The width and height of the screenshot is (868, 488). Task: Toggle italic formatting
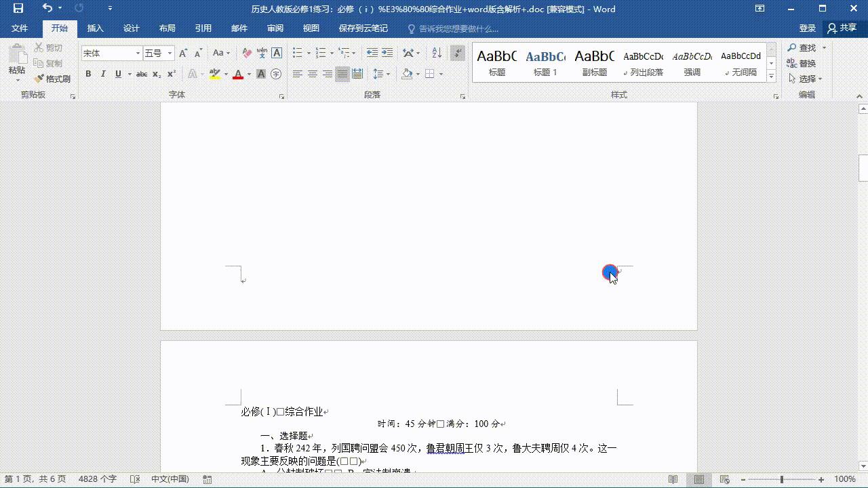103,75
